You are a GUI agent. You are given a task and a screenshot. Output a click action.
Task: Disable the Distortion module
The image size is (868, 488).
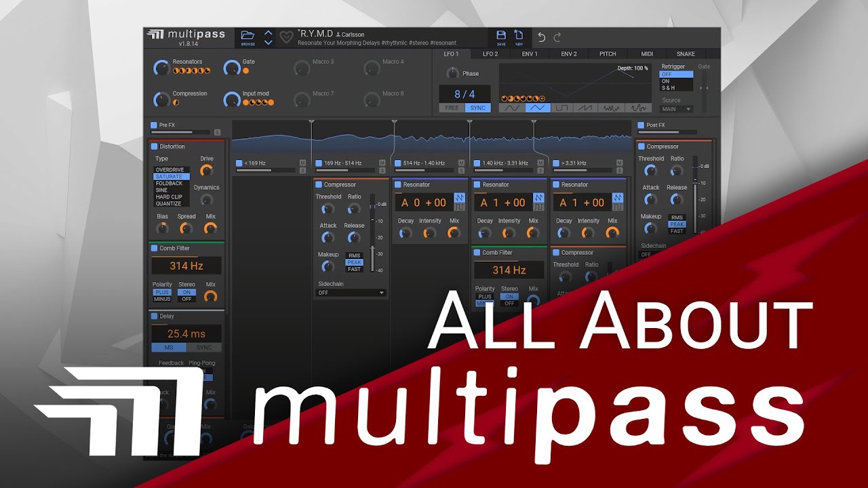pyautogui.click(x=154, y=146)
